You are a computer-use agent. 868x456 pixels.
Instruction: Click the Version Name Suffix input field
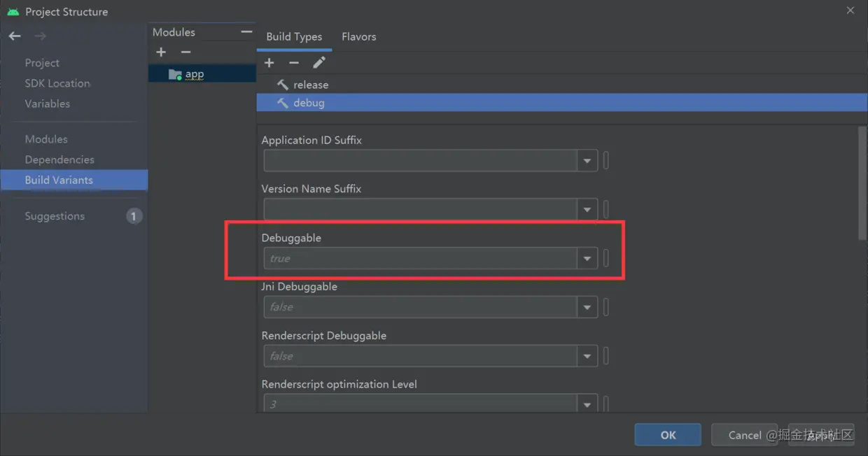tap(421, 209)
